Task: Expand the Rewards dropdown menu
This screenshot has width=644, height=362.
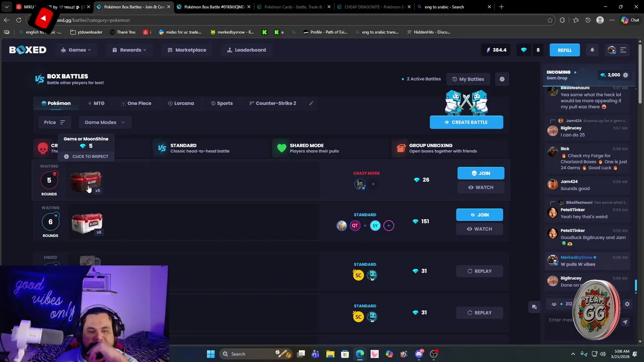Action: 129,50
